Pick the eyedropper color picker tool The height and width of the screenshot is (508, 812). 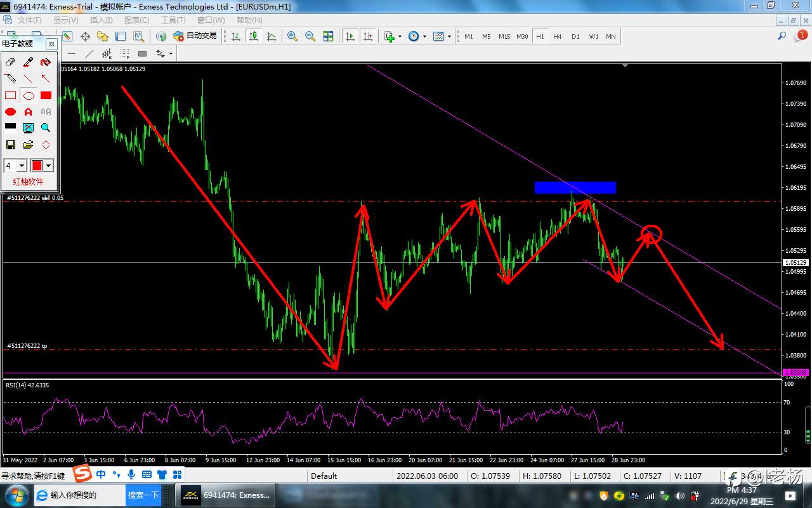28,62
